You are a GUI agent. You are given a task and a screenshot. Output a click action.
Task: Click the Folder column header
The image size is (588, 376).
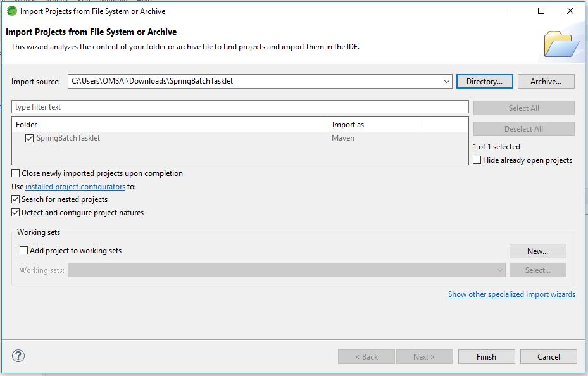(26, 124)
